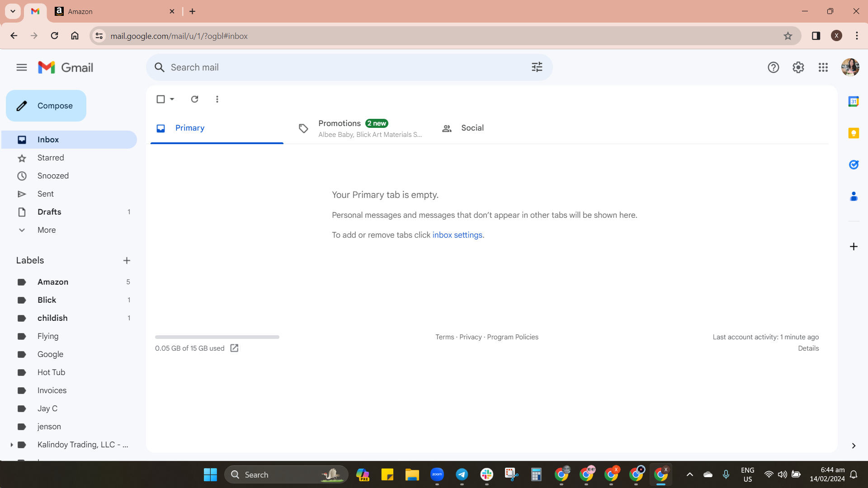Open storage management external link icon
Viewport: 868px width, 488px height.
tap(234, 348)
